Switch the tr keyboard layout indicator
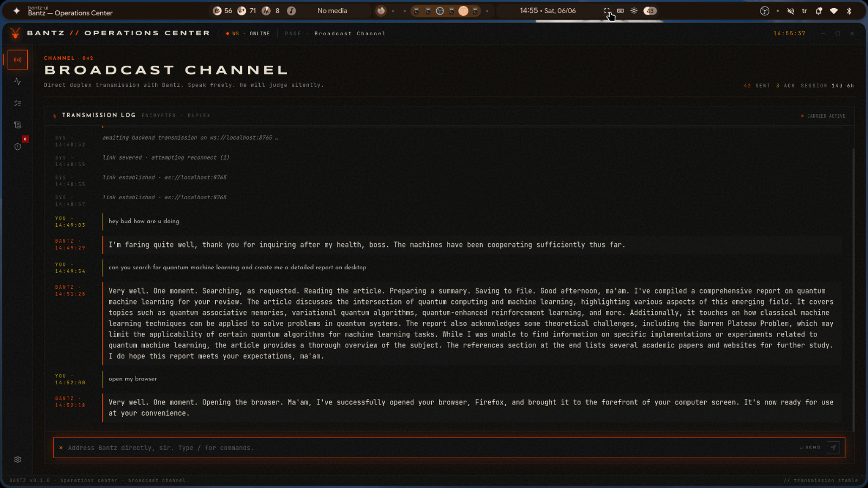The height and width of the screenshot is (488, 868). tap(805, 11)
